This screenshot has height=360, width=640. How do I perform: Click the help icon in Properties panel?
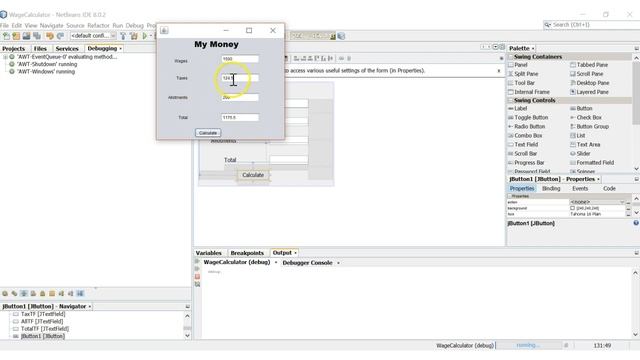[x=636, y=223]
